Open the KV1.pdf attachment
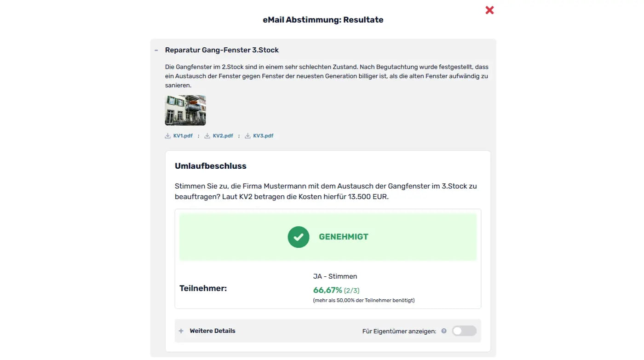Image resolution: width=644 pixels, height=360 pixels. 184,136
